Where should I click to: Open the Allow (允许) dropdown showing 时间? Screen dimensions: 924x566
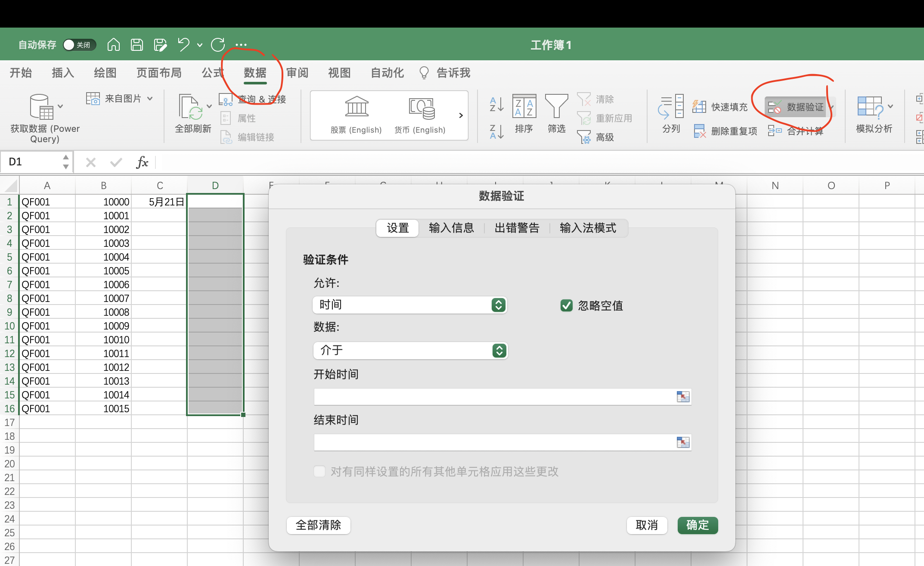tap(409, 305)
